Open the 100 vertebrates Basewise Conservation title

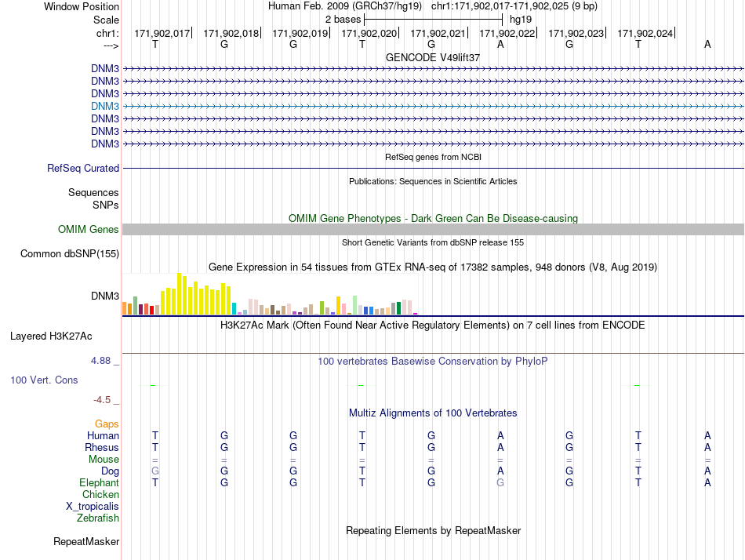coord(433,362)
